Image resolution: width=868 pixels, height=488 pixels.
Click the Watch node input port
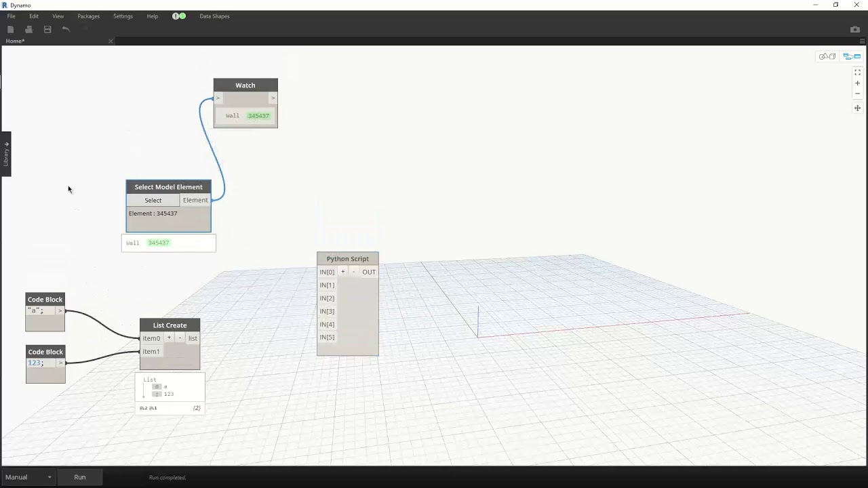[218, 98]
